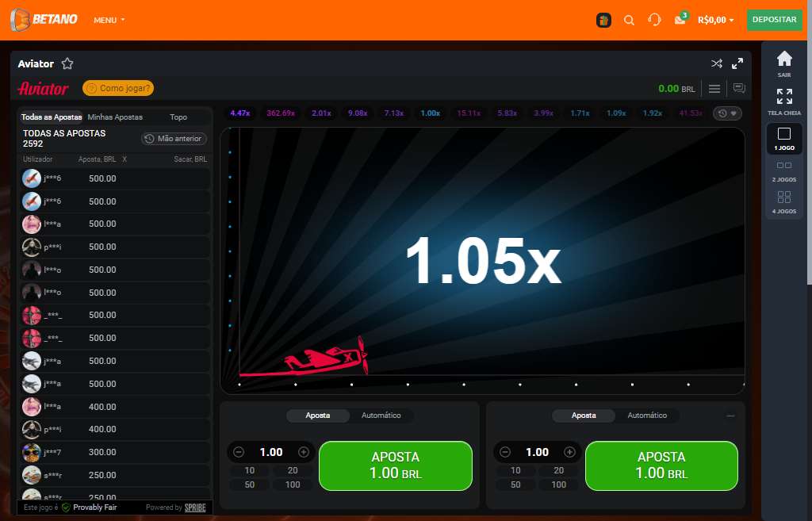Image resolution: width=812 pixels, height=521 pixels.
Task: Increase left bet amount with plus
Action: pos(304,452)
